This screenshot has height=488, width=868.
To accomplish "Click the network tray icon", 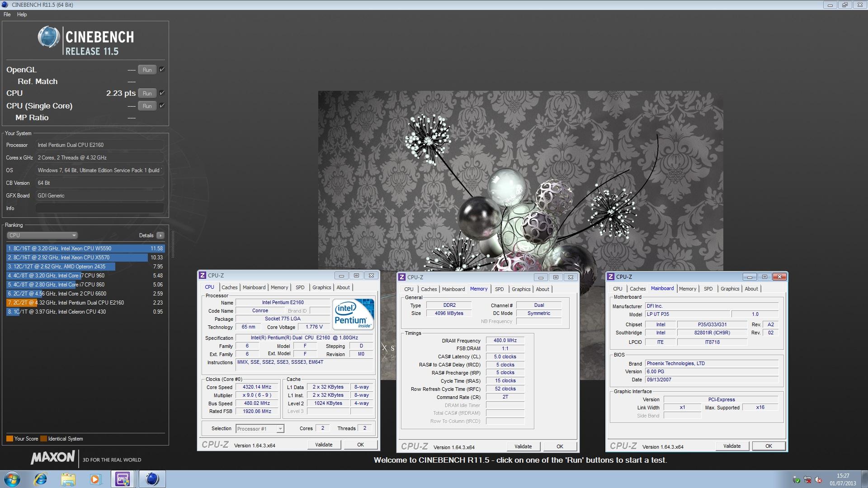I will (x=807, y=480).
